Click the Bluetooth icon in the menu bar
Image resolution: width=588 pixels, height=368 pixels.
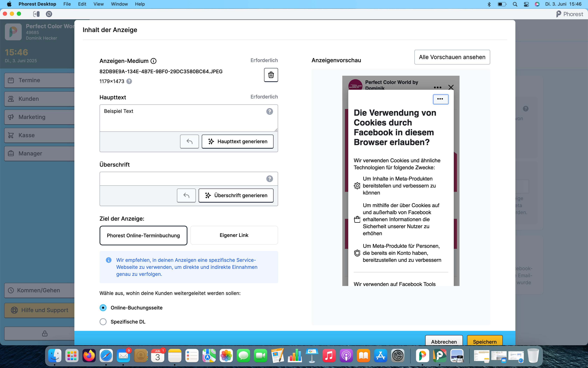(489, 4)
